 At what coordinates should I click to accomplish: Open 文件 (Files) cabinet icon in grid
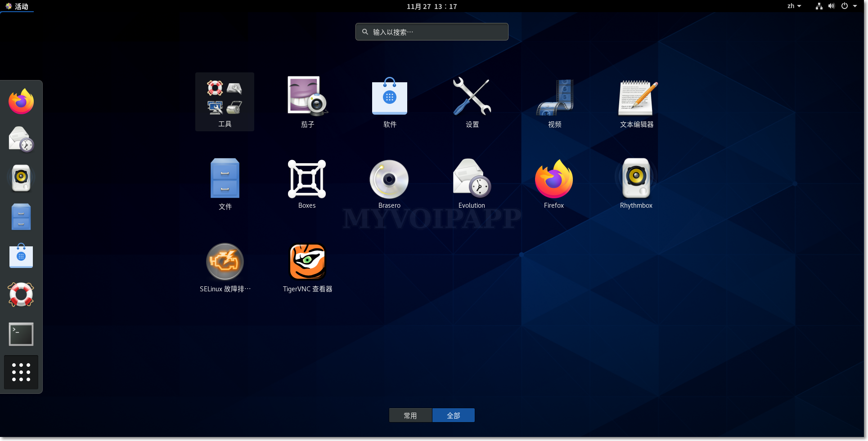point(225,184)
